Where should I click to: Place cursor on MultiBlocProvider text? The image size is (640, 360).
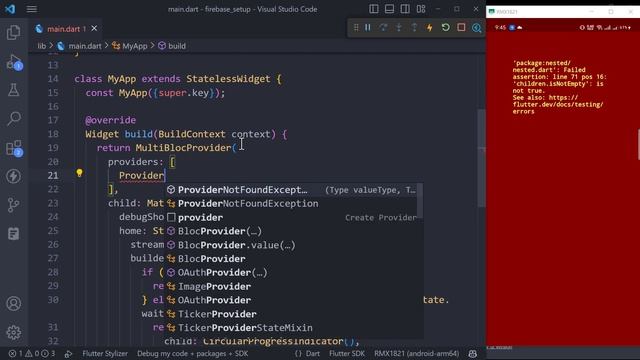(183, 148)
